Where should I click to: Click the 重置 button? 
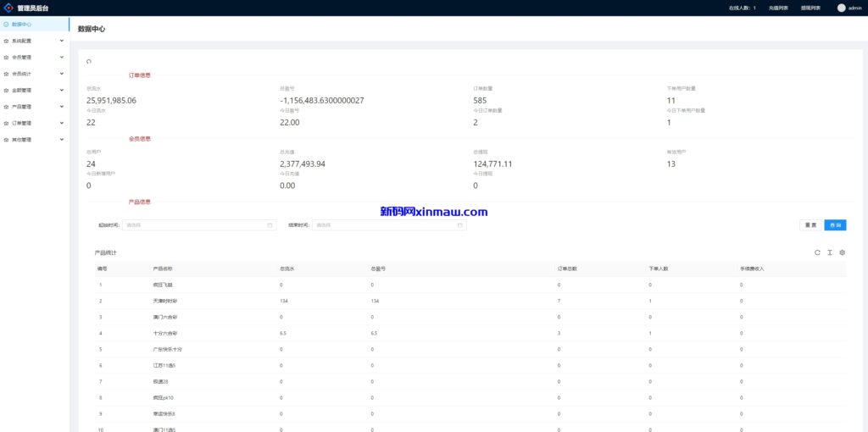point(810,225)
